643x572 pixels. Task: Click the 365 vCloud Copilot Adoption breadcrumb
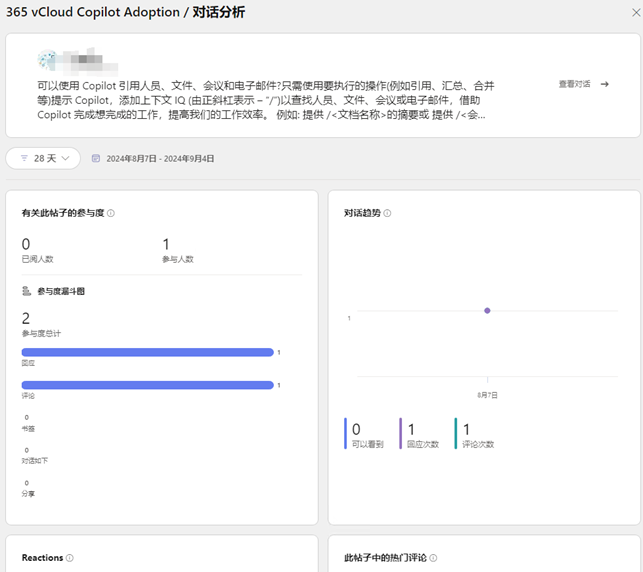coord(93,12)
